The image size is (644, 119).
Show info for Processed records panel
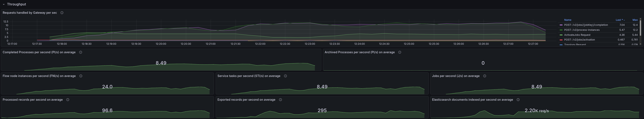[68, 100]
